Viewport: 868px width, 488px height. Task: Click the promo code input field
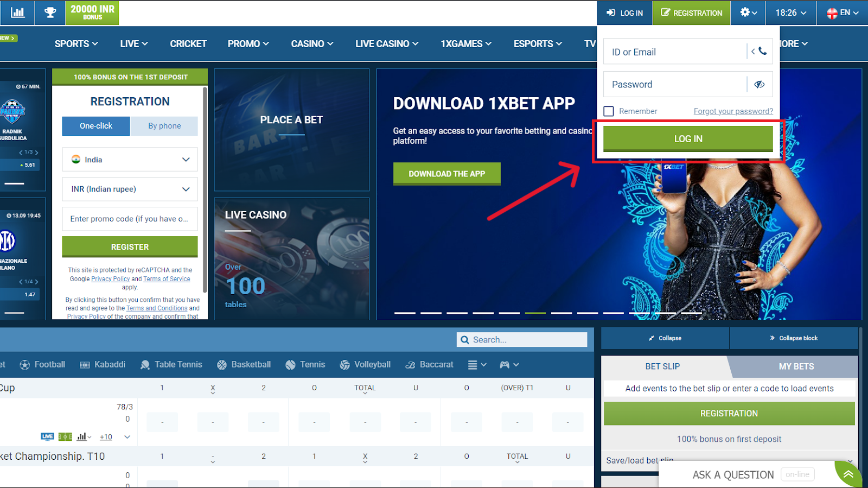coord(130,219)
